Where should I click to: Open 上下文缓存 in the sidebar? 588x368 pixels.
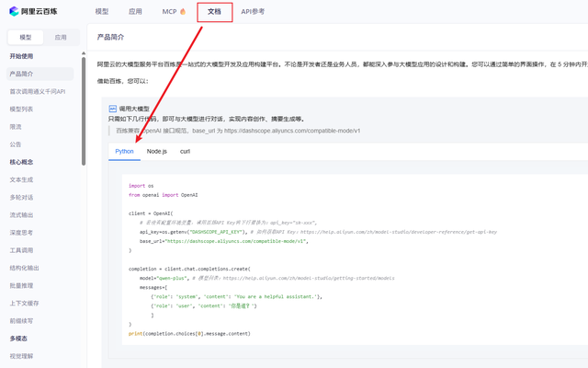tap(25, 304)
